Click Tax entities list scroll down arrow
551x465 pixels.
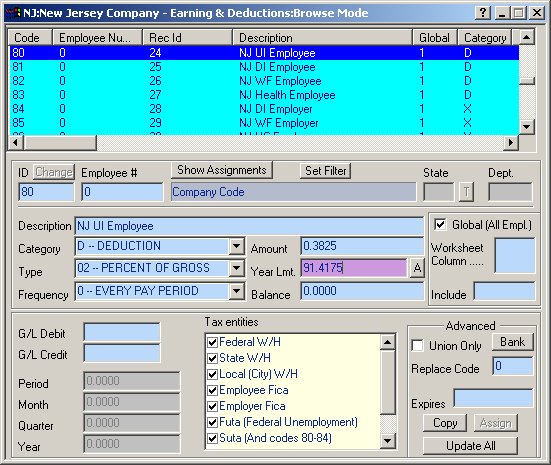[x=388, y=440]
